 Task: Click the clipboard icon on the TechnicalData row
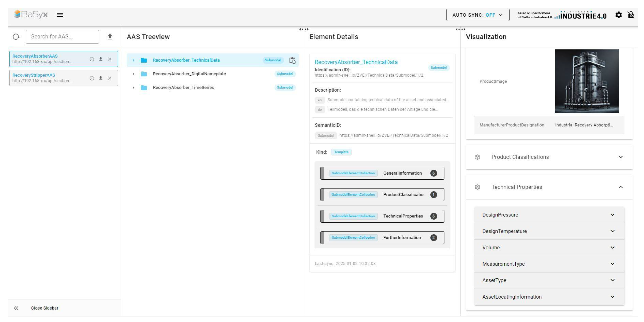pos(292,60)
